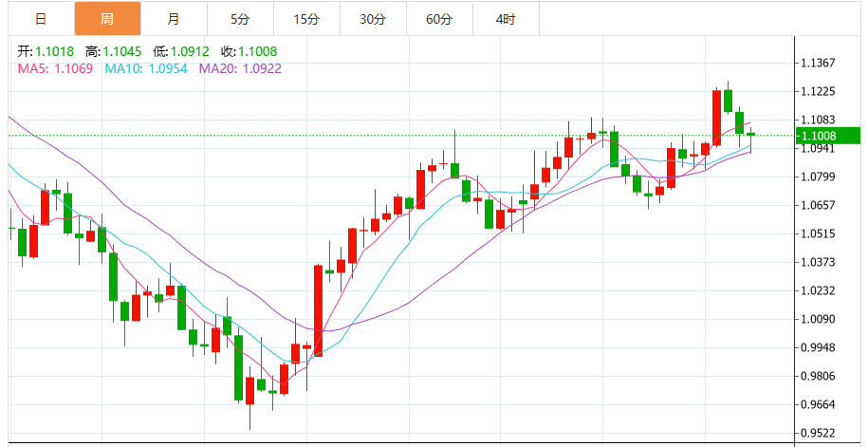Viewport: 868px width, 447px height.
Task: Switch to the 5分 timeframe tab
Action: [x=240, y=19]
